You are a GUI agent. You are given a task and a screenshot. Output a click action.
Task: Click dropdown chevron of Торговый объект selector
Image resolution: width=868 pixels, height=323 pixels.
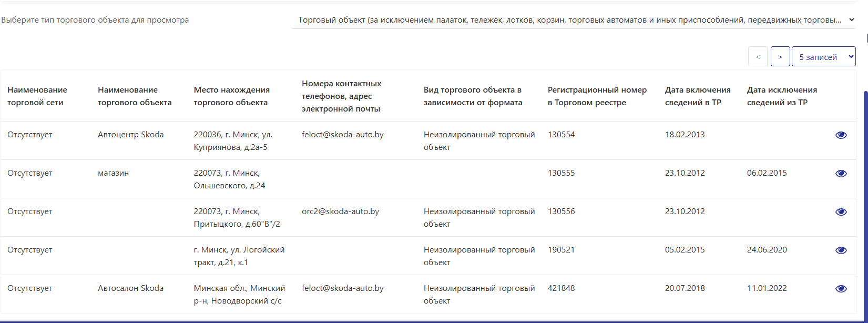(851, 20)
